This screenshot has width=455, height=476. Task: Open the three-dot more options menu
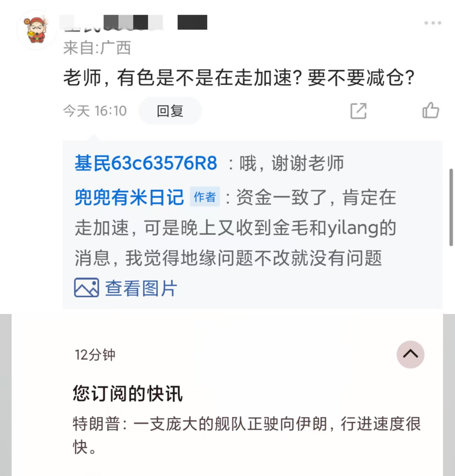point(433,23)
